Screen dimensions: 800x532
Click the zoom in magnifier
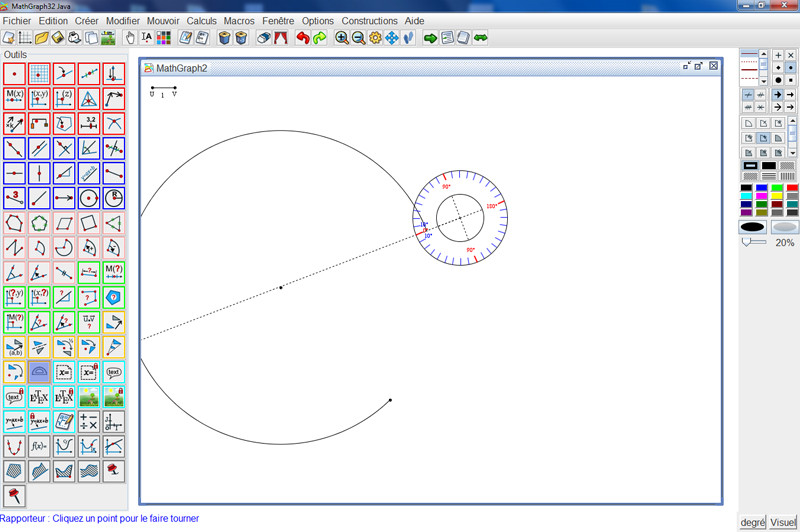pos(342,38)
